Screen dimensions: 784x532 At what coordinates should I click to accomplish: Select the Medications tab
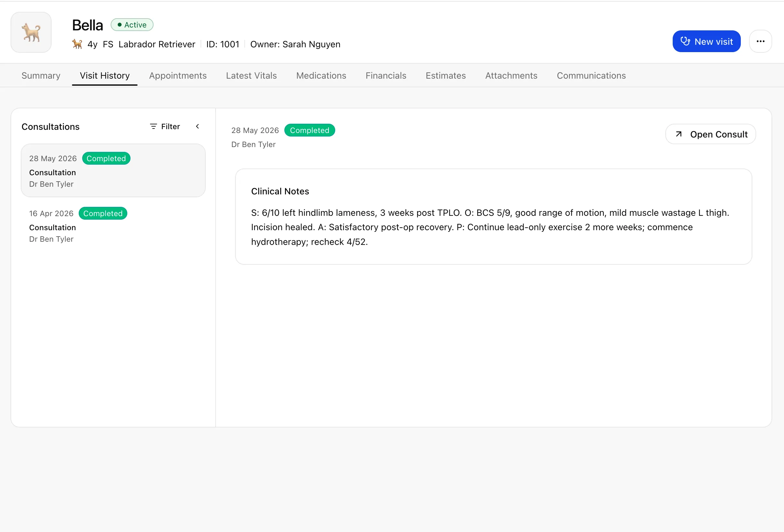click(321, 75)
